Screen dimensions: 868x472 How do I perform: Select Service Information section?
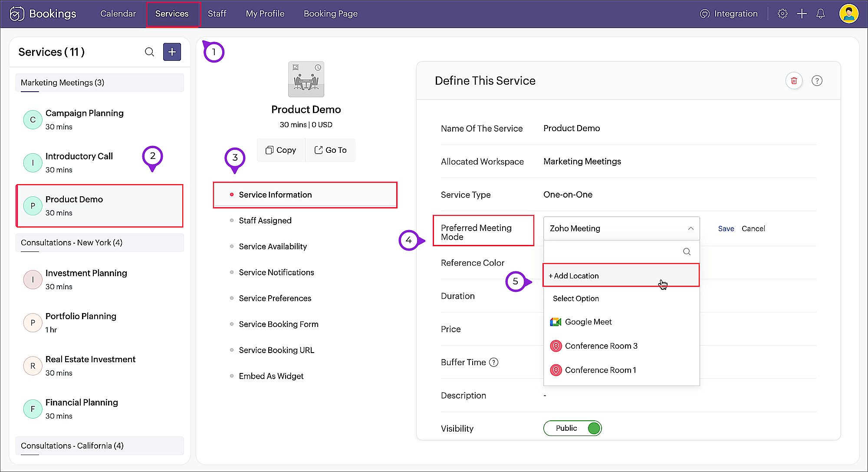[305, 195]
